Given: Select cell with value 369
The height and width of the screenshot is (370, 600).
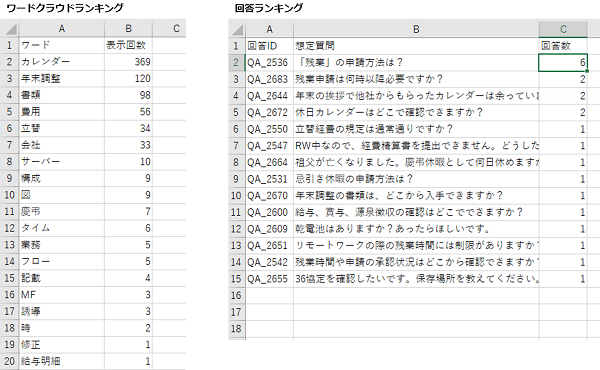Looking at the screenshot, I should pos(128,62).
